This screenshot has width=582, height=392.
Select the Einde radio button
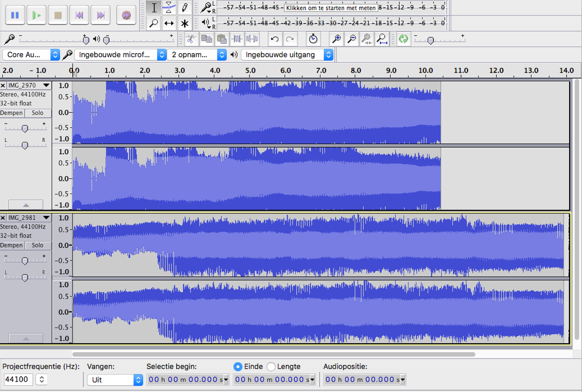coord(238,367)
